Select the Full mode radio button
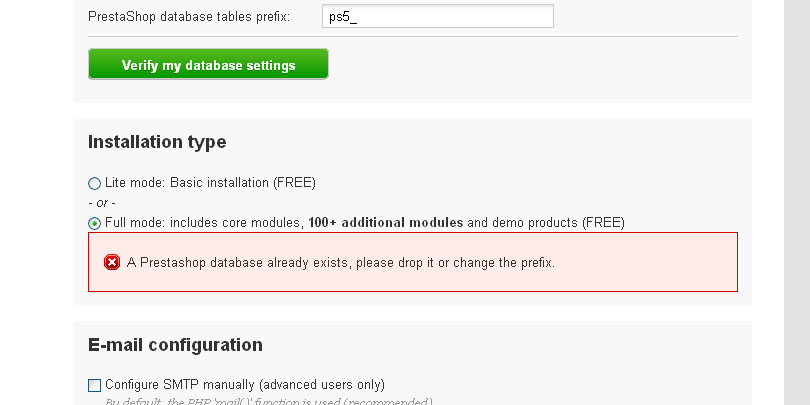The width and height of the screenshot is (810, 405). [95, 223]
